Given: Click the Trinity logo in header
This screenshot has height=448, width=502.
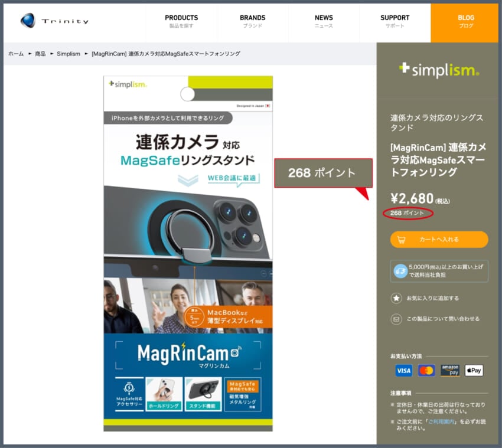Looking at the screenshot, I should [54, 21].
